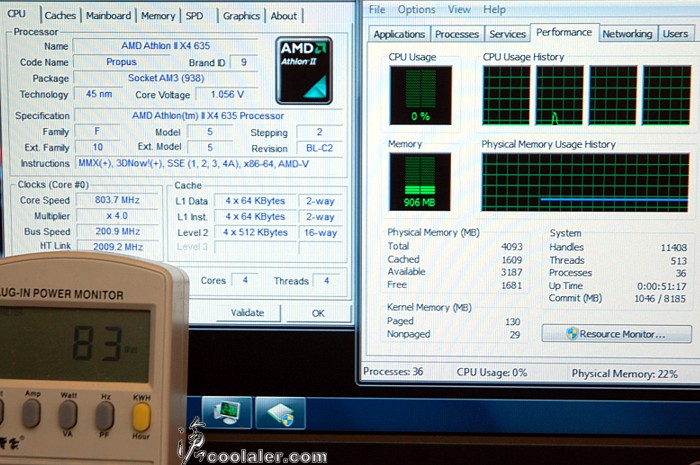Click the Free value 1681

(x=512, y=285)
